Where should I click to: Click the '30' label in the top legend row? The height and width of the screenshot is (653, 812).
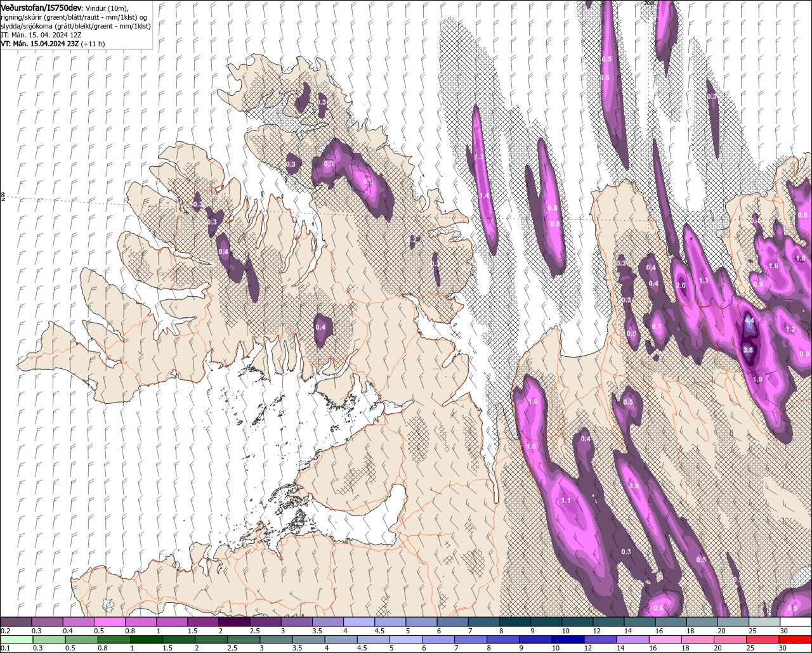(x=784, y=631)
